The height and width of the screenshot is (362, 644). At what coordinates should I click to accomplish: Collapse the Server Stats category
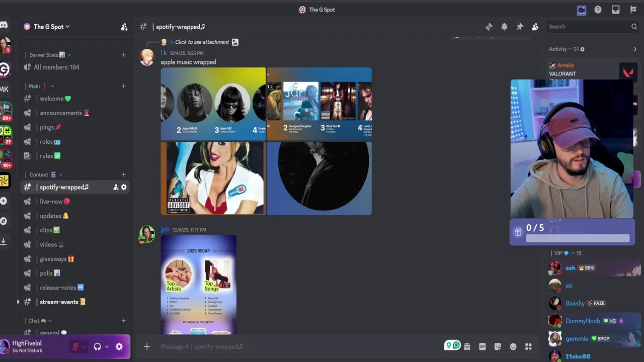point(49,55)
